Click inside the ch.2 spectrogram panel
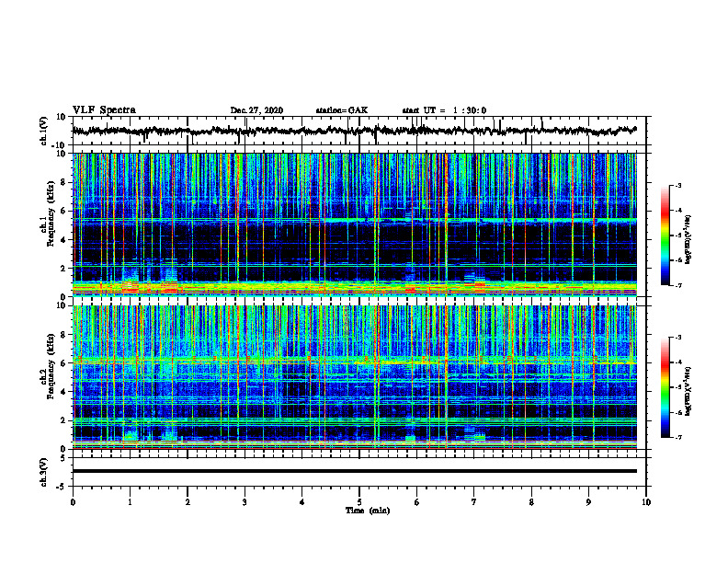728x563 pixels. [355, 377]
